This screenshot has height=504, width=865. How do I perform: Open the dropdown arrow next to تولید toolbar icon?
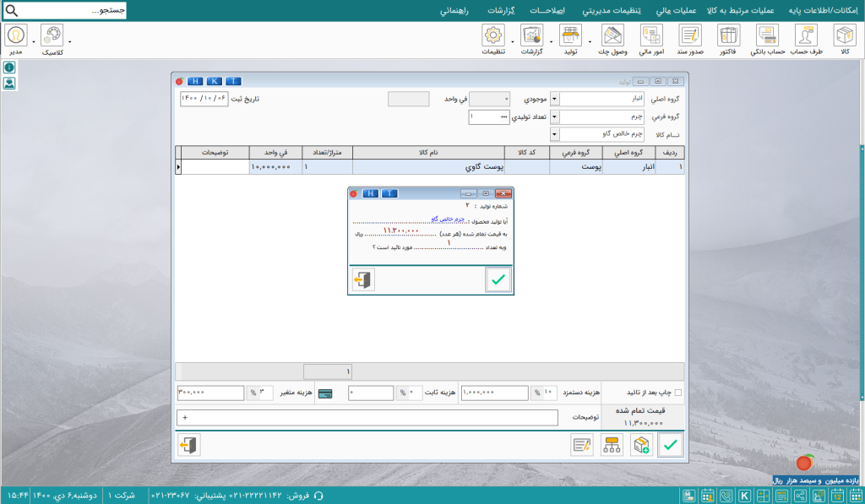pyautogui.click(x=590, y=42)
